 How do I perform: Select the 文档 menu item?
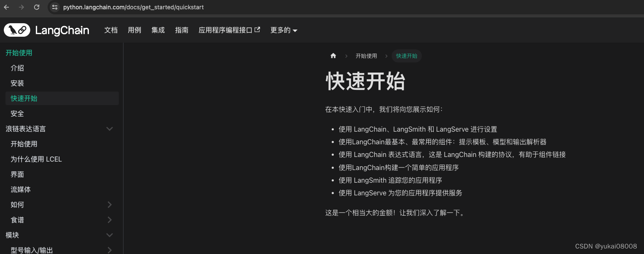(111, 30)
